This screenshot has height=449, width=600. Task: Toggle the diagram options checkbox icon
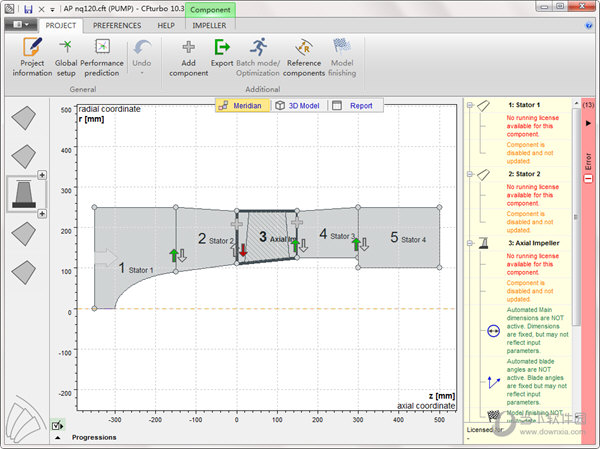[58, 425]
